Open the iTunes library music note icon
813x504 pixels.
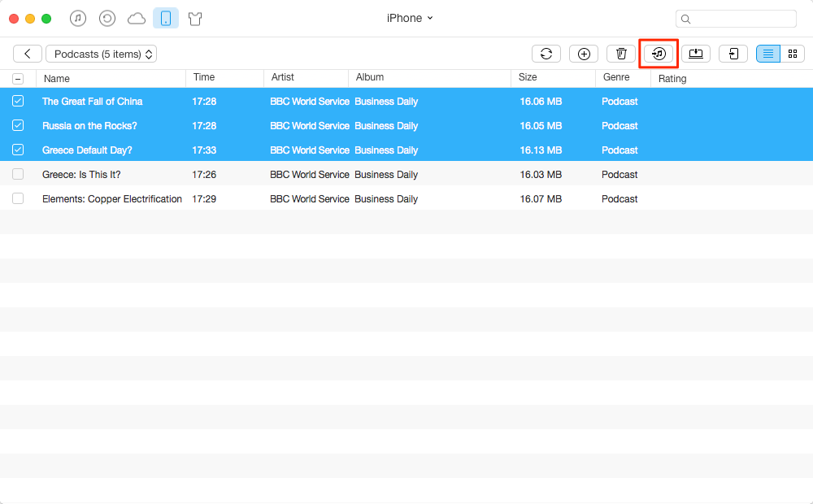78,19
